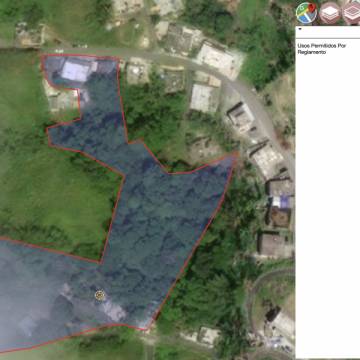Click the gridded layers icon at far right
Viewport: 360px width, 360px height.
[x=352, y=13]
